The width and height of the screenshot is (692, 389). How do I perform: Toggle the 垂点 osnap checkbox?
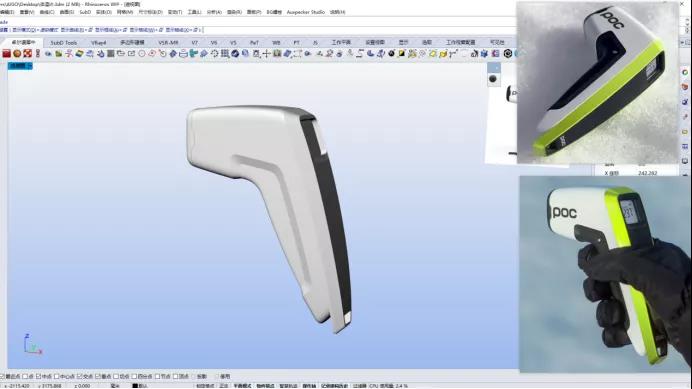point(98,376)
